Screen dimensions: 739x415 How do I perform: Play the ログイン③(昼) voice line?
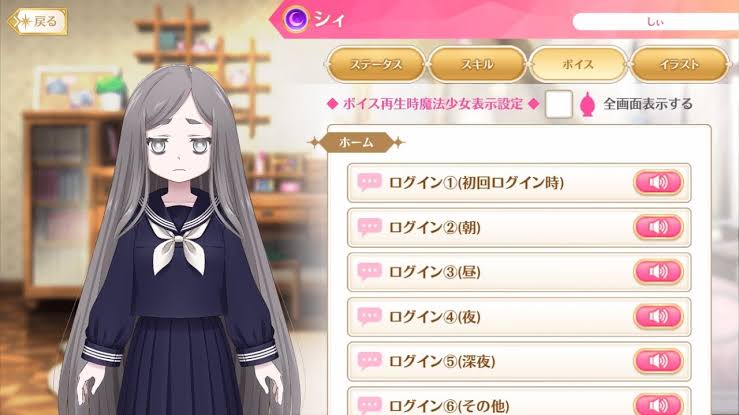pos(658,272)
